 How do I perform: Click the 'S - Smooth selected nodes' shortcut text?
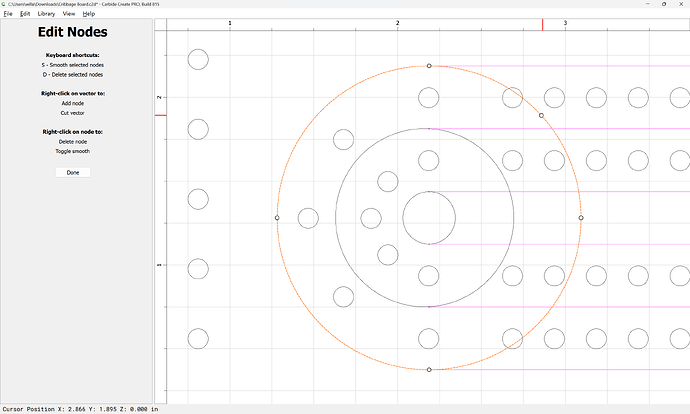coord(73,65)
